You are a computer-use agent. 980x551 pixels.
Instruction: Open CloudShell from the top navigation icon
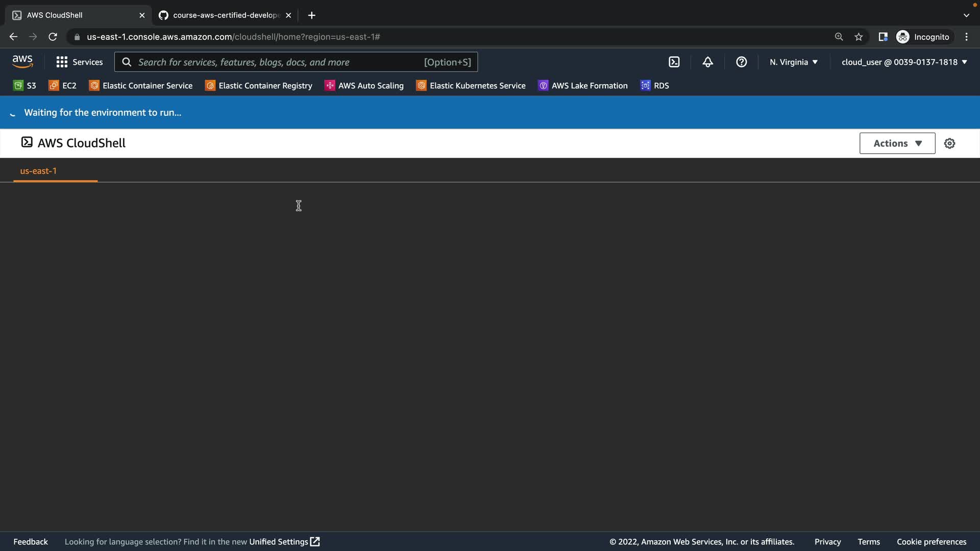tap(674, 62)
